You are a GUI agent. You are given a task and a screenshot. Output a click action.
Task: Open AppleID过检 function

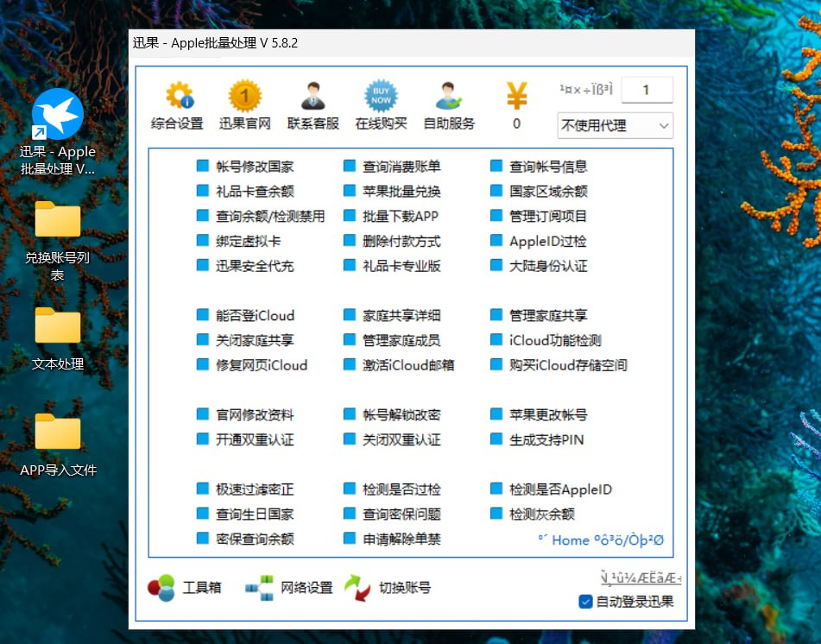click(547, 241)
